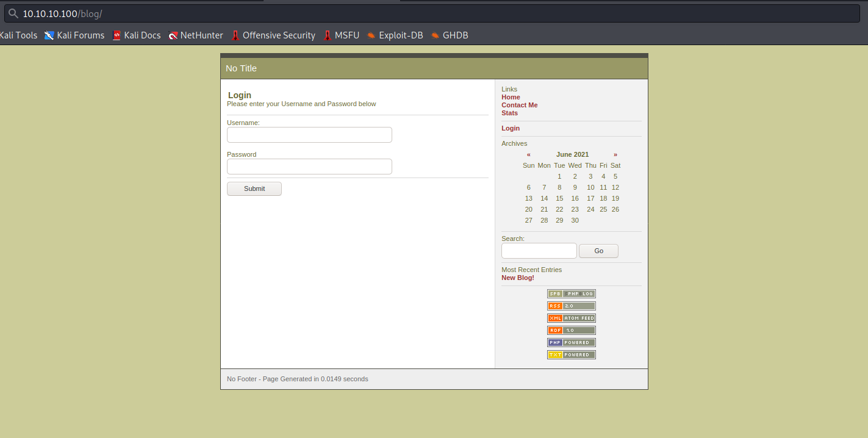Navigate to previous month using left arrow
This screenshot has height=438, width=868.
coord(528,154)
